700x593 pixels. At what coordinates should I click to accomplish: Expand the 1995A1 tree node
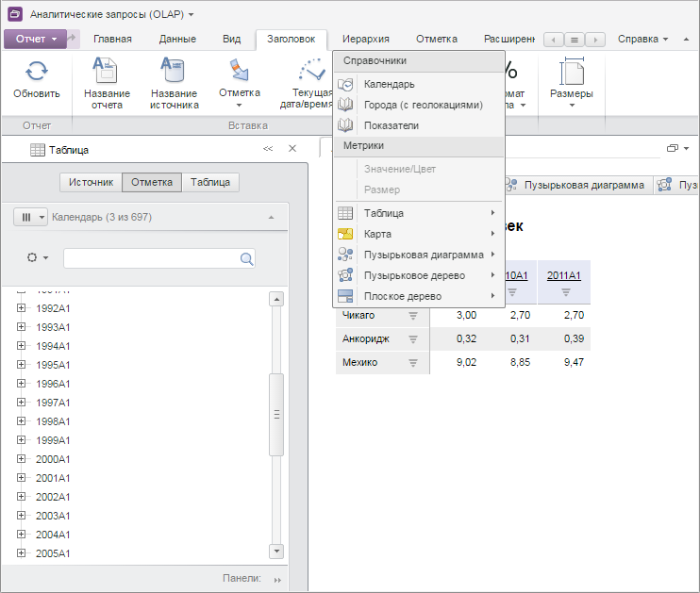(x=22, y=365)
